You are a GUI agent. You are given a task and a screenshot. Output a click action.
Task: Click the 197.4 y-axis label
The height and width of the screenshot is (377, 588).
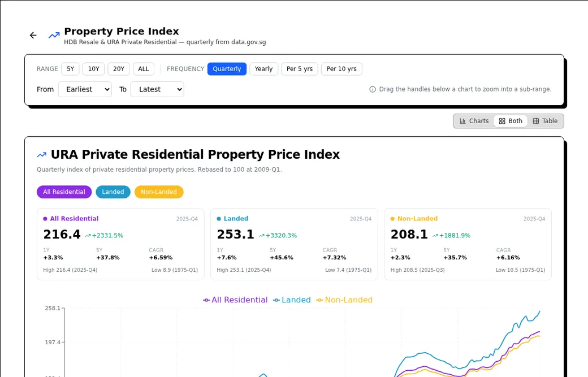coord(53,342)
